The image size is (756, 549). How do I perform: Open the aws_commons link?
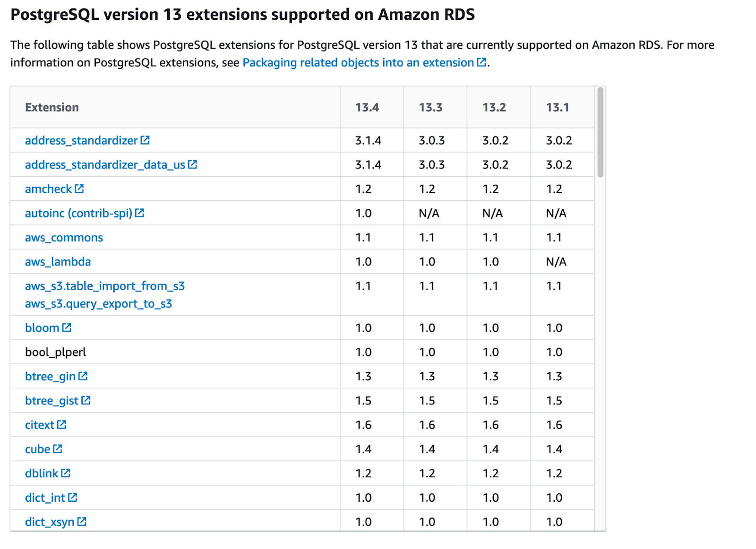pos(64,238)
